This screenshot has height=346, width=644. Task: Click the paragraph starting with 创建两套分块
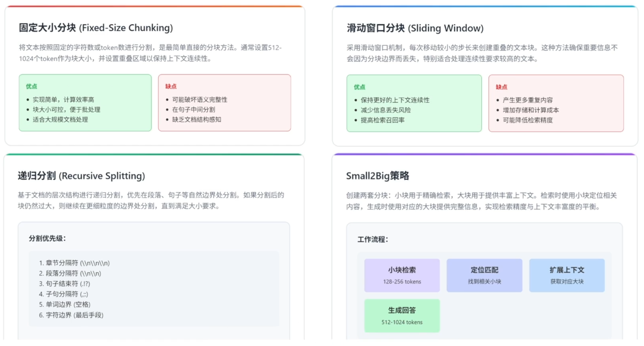482,201
